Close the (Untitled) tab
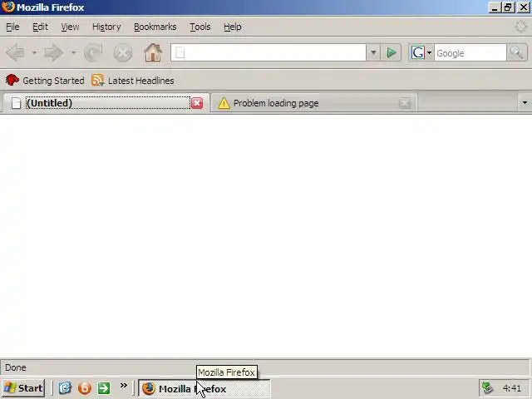Viewport: 532px width, 399px height. 197,103
